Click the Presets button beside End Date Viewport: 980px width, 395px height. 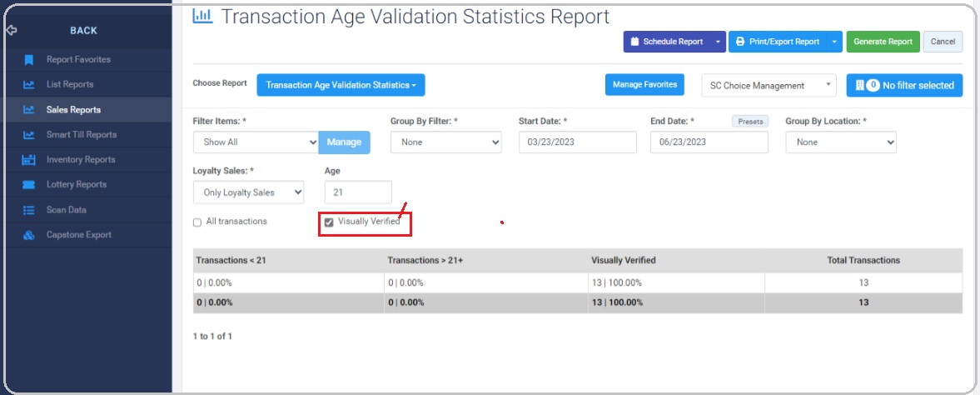(750, 122)
